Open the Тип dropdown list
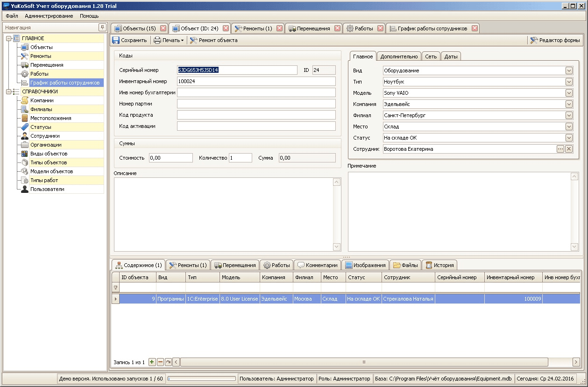Viewport: 588px width, 387px height. click(x=569, y=82)
